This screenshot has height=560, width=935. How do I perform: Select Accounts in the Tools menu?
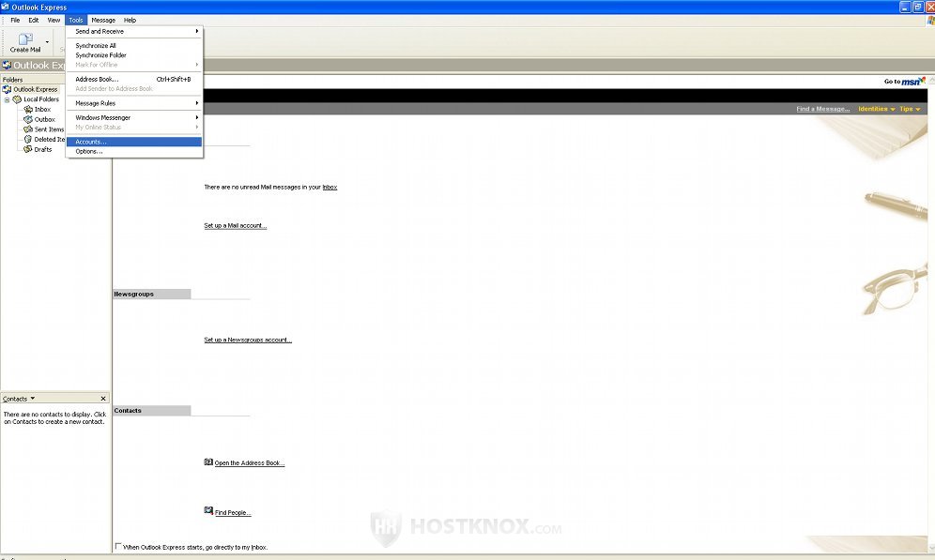coord(134,142)
